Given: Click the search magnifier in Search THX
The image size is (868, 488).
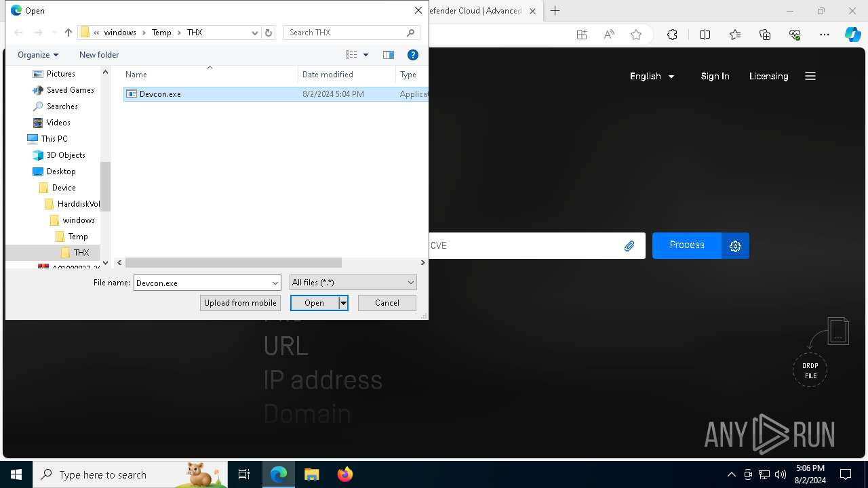Looking at the screenshot, I should pos(410,33).
